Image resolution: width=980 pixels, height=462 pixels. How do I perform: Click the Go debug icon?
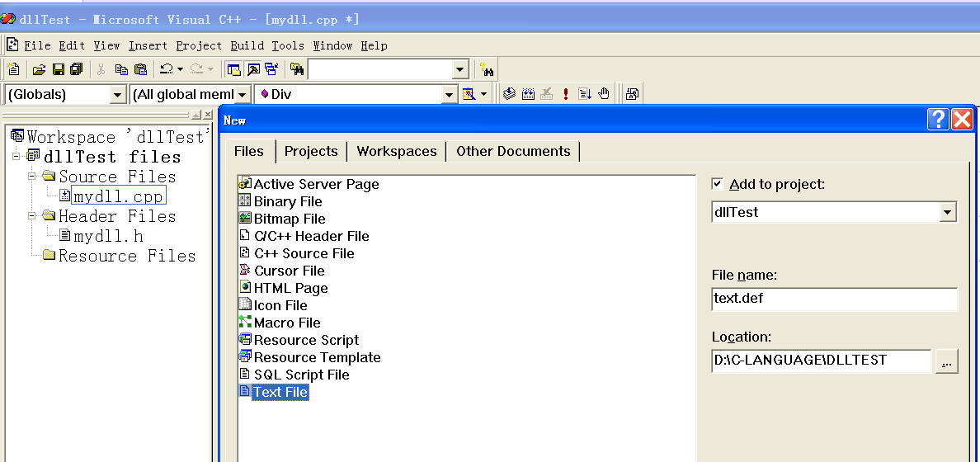click(x=584, y=94)
